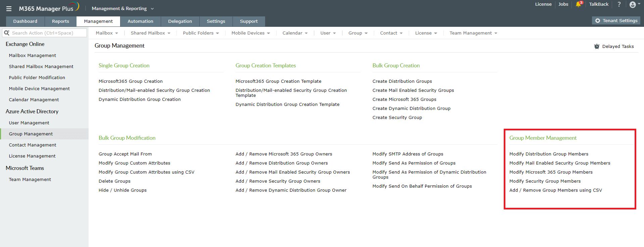Viewport: 644px width, 247px height.
Task: Open the Group dropdown menu
Action: point(358,33)
